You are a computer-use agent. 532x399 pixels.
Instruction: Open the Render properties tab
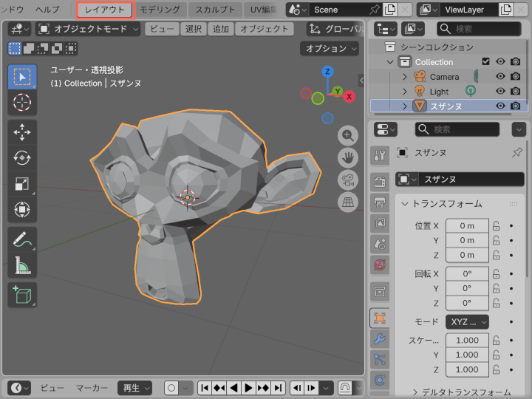pyautogui.click(x=380, y=182)
